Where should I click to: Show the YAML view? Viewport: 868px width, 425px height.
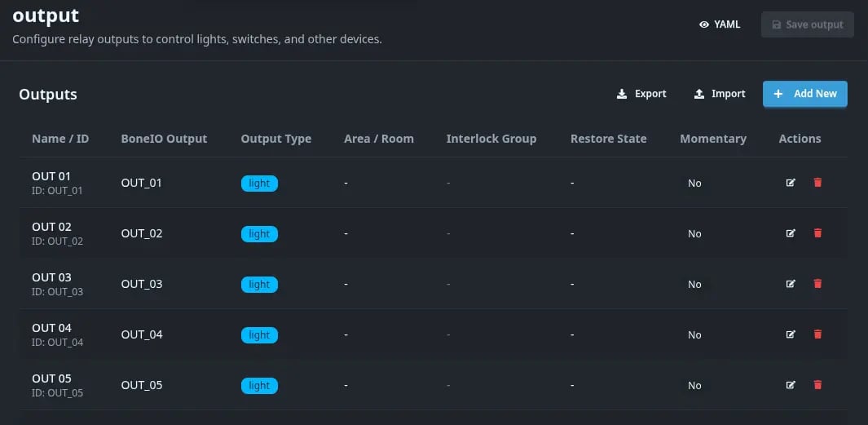pos(720,24)
